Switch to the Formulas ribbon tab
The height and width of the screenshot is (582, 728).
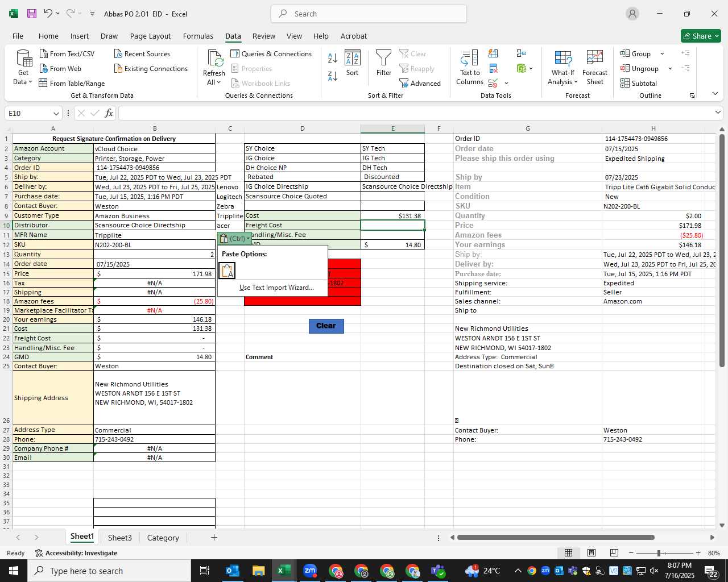point(198,36)
